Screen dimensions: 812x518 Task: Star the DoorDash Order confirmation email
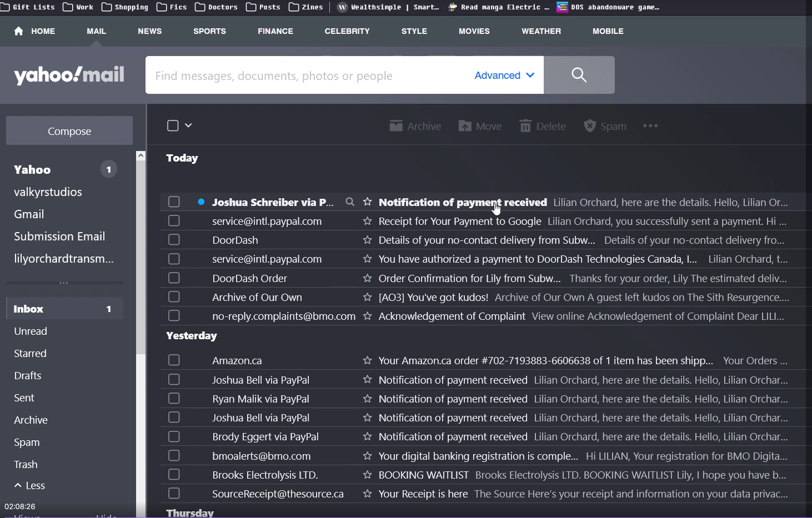[367, 278]
